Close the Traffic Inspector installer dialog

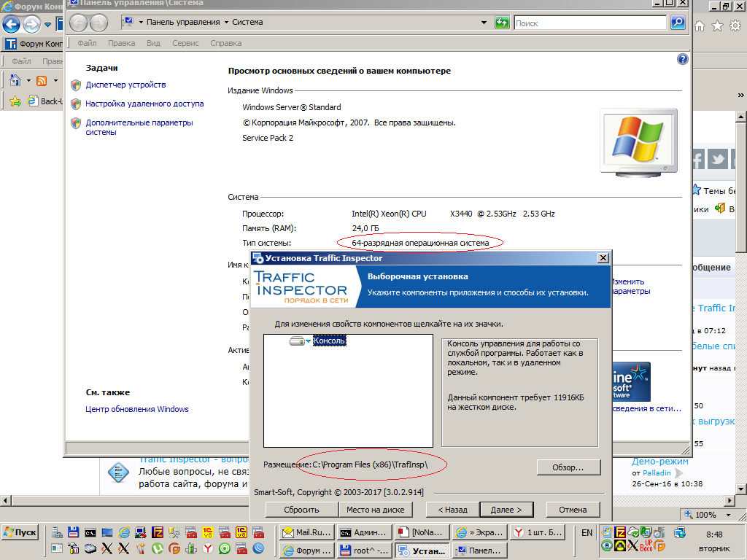coord(603,257)
